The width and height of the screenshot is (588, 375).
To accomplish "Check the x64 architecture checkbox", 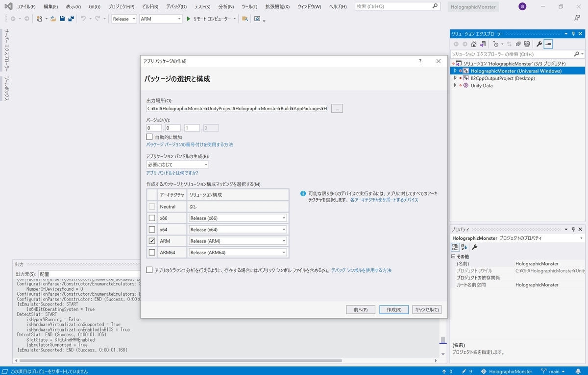I will click(152, 229).
